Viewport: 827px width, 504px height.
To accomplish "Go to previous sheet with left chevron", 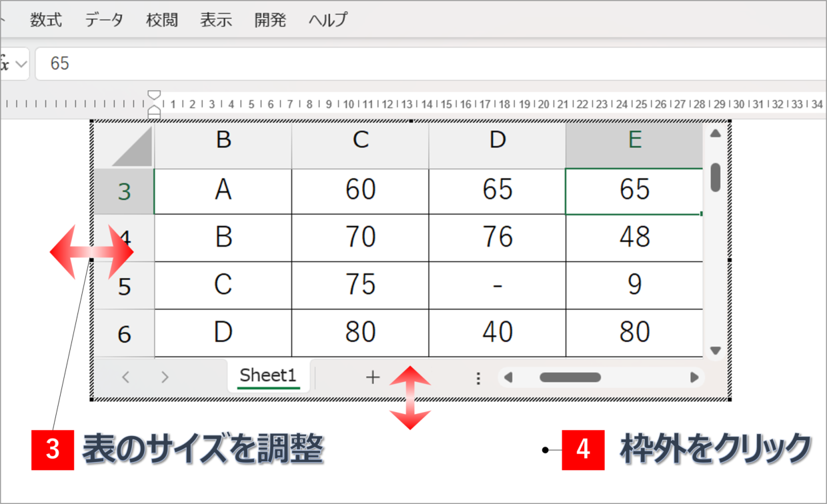I will coord(125,377).
